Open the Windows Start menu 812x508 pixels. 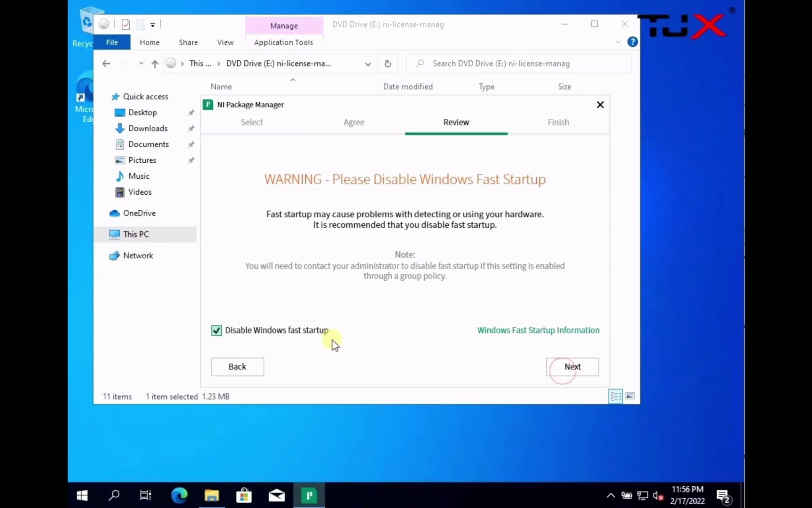point(82,495)
